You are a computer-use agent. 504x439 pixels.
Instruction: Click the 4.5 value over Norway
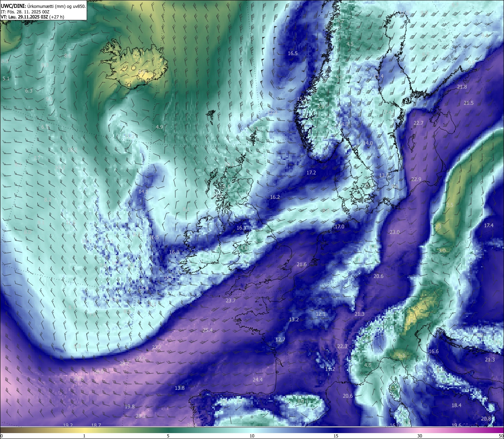point(350,44)
